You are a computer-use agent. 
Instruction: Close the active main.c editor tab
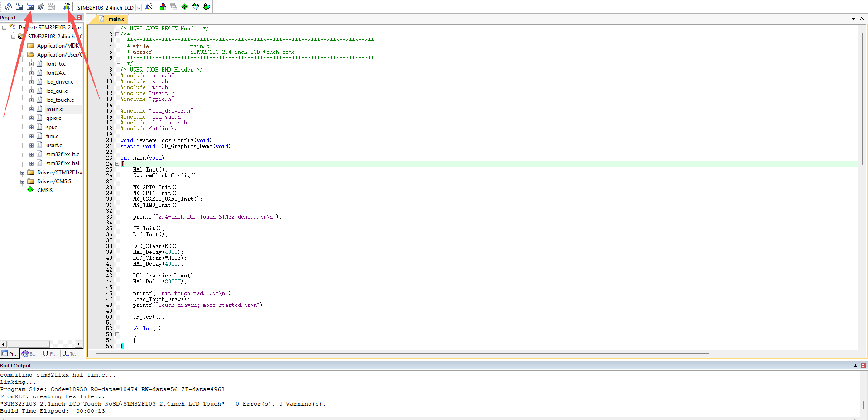point(862,19)
